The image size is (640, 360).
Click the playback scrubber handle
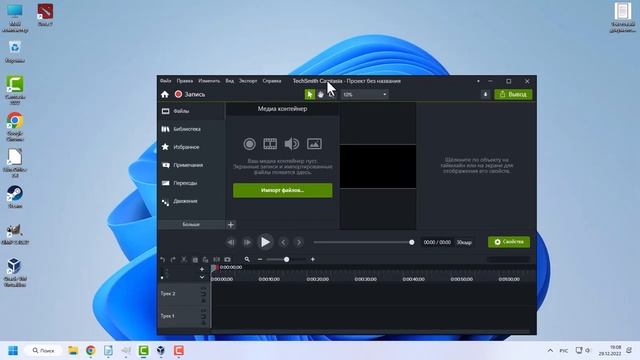pos(411,242)
